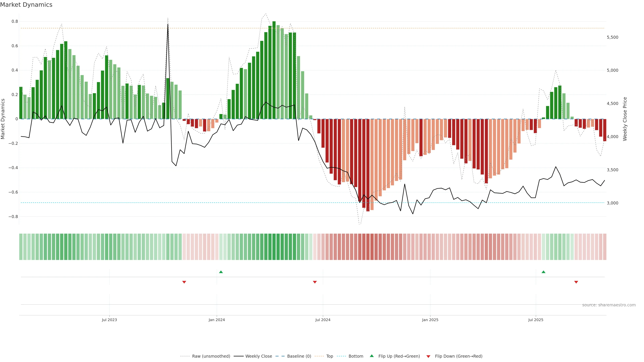Click the Jan 2025 axis label

(x=430, y=320)
